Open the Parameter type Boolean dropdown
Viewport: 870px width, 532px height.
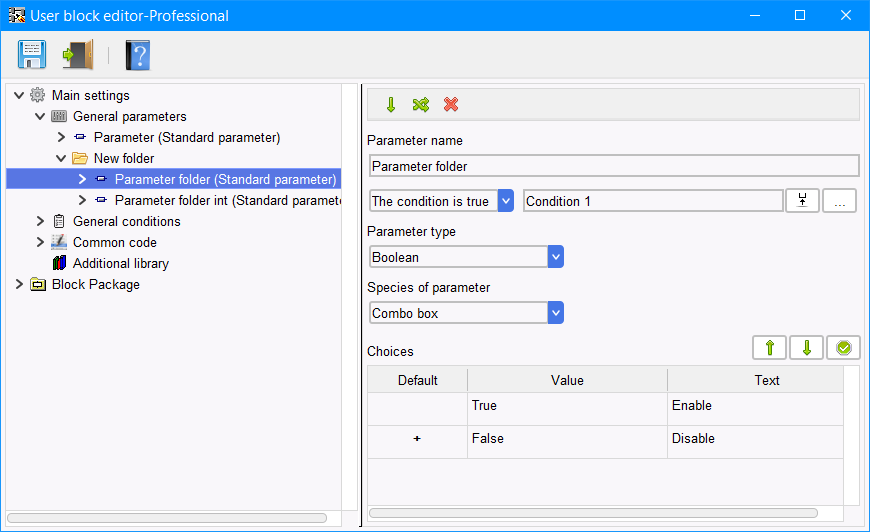tap(555, 257)
